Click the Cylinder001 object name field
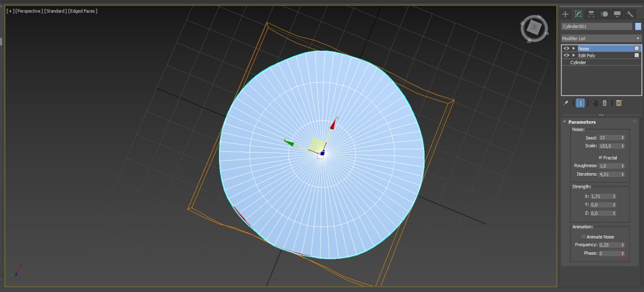Image resolution: width=644 pixels, height=292 pixels. coord(597,26)
